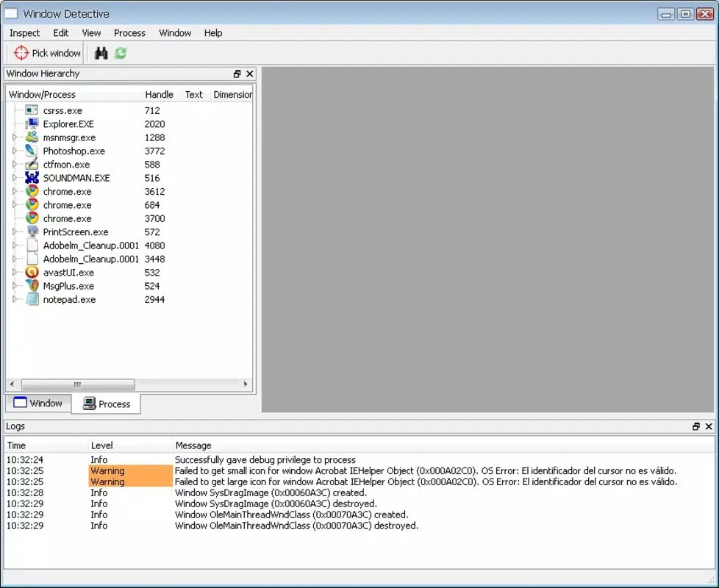719x588 pixels.
Task: Expand the avastUI.exe tree node
Action: 14,272
